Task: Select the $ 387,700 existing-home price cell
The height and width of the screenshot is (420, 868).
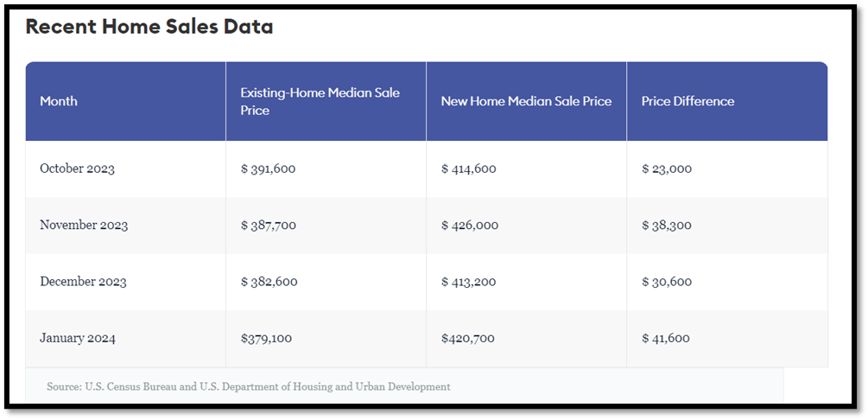Action: pos(268,225)
